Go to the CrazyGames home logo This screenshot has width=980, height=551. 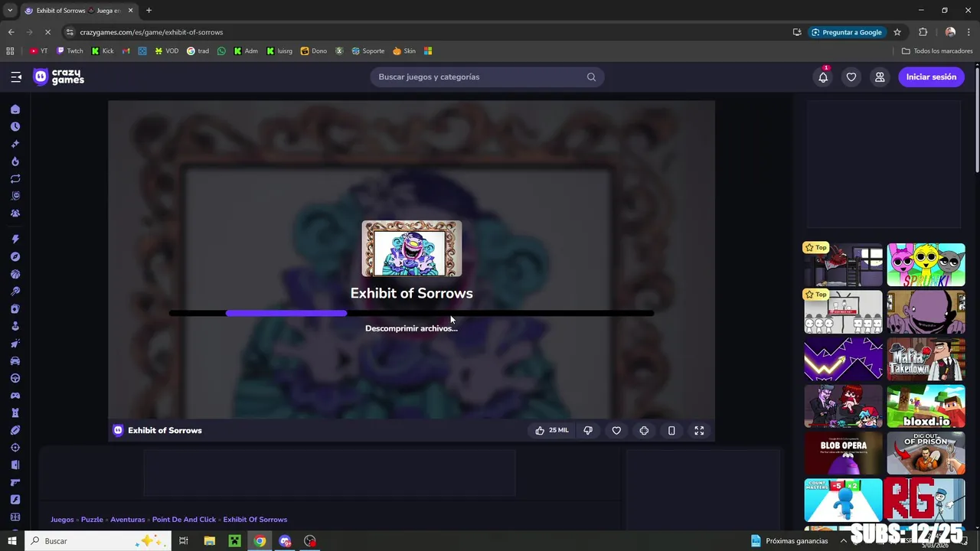(x=59, y=77)
